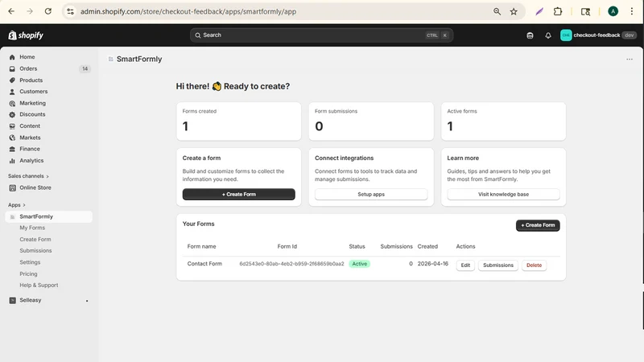View Submissions for Contact Form
Viewport: 644px width, 362px height.
(x=498, y=265)
